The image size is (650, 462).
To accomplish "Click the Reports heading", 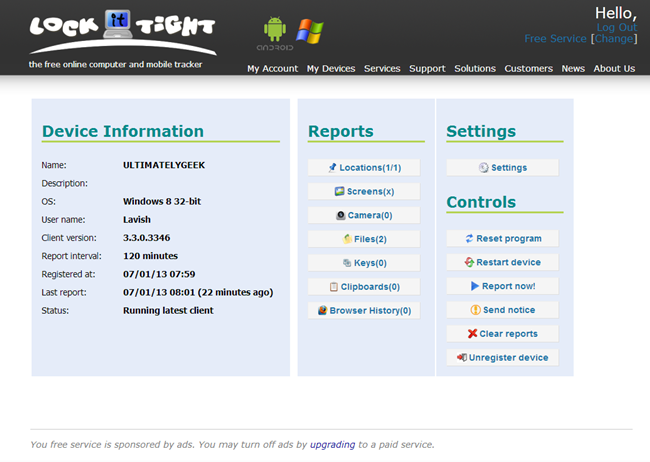I will coord(340,131).
